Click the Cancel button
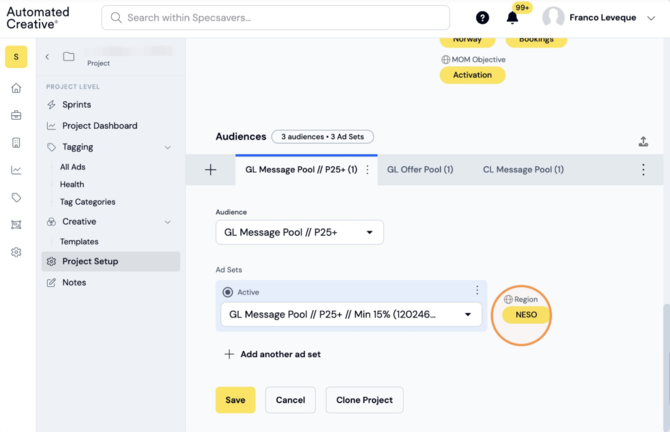This screenshot has height=432, width=670. pos(291,400)
